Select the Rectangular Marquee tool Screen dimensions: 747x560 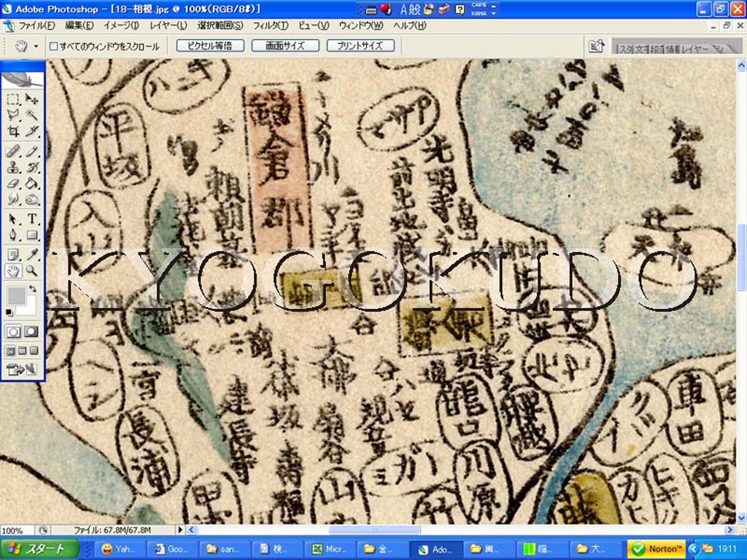[13, 99]
